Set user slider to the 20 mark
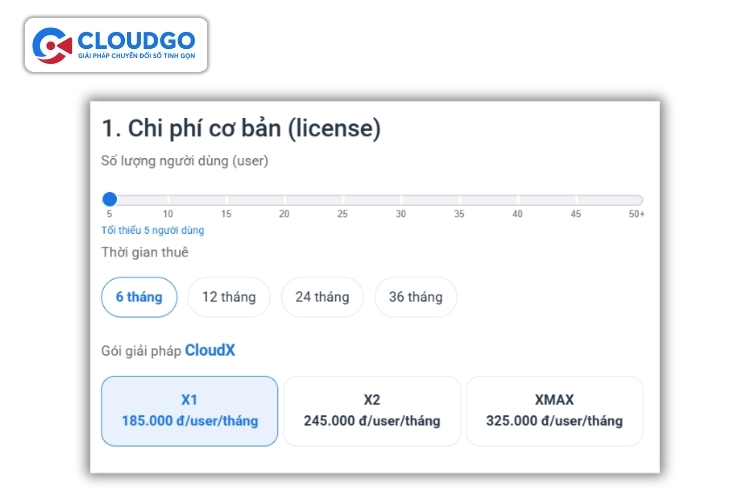 (x=284, y=200)
